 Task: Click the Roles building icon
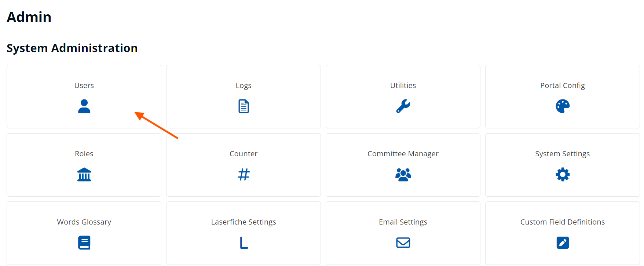tap(84, 174)
